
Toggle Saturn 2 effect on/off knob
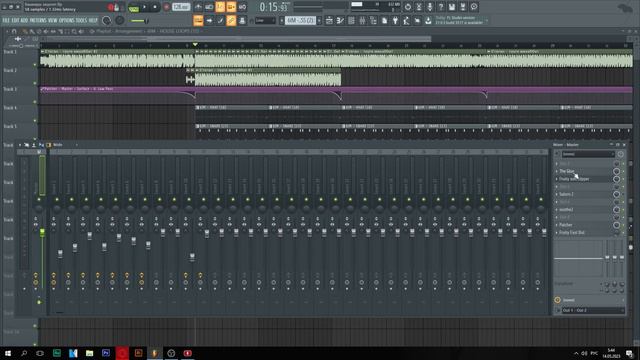616,194
